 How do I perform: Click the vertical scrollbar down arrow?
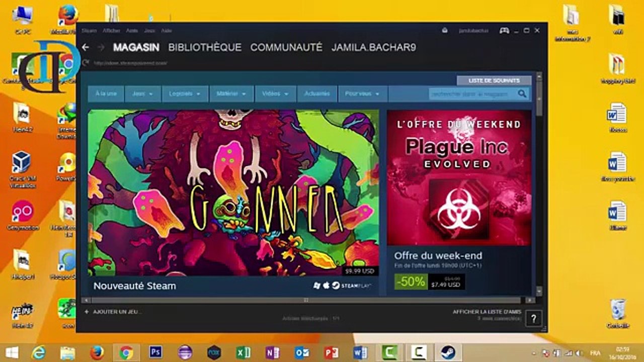pos(539,291)
